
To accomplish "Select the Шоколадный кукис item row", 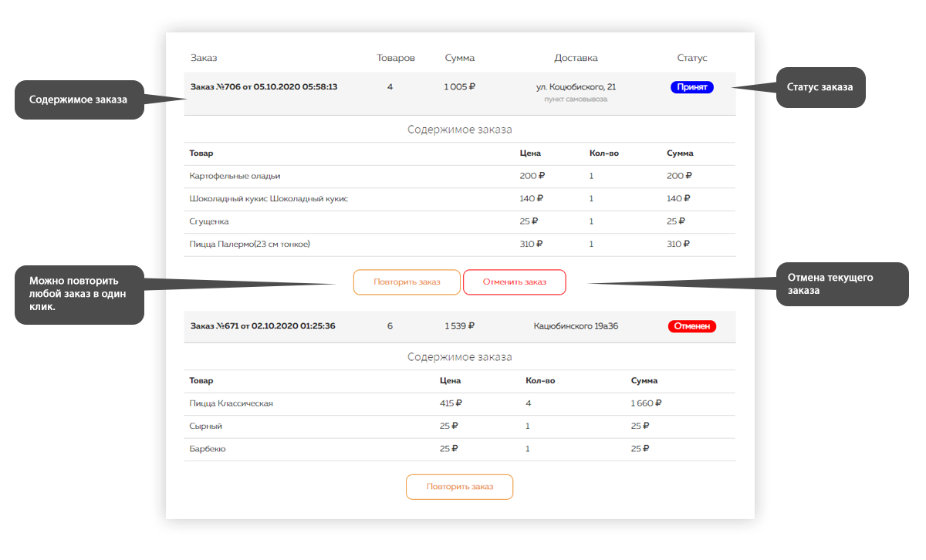I will coord(269,199).
